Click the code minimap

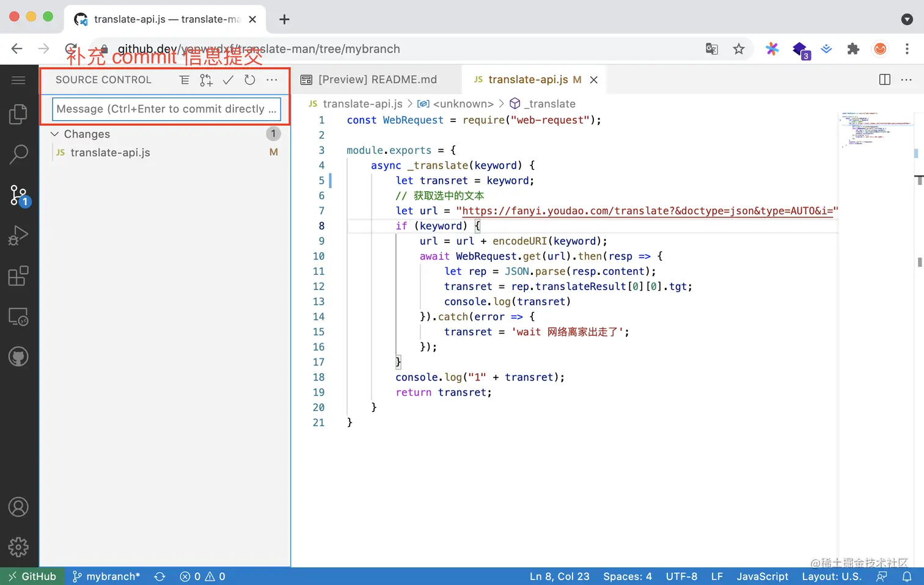click(x=876, y=129)
